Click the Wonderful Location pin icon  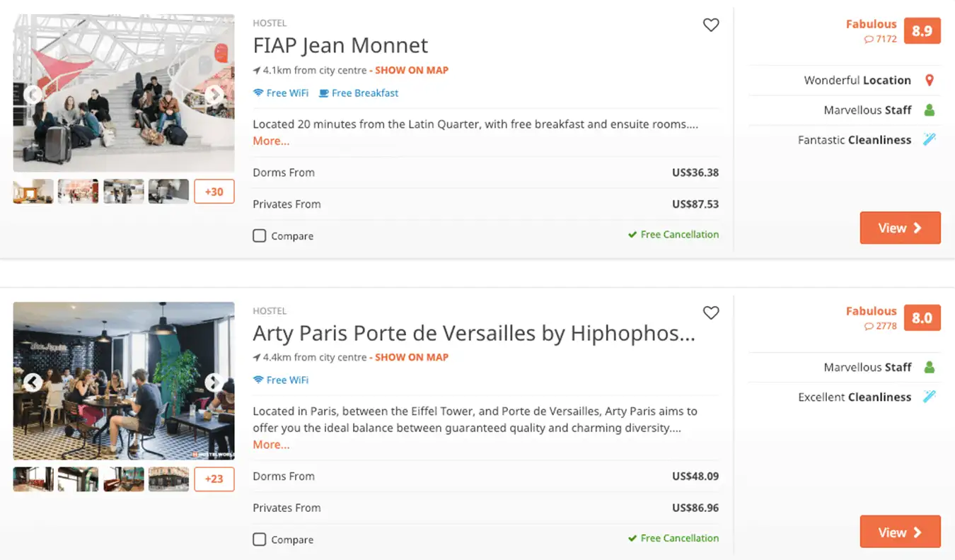point(930,80)
